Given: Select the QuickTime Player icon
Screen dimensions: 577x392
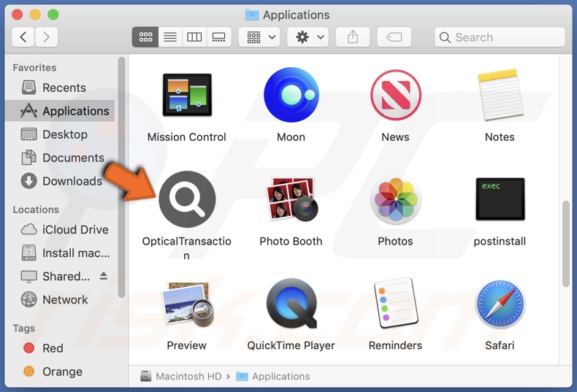Looking at the screenshot, I should coord(291,304).
